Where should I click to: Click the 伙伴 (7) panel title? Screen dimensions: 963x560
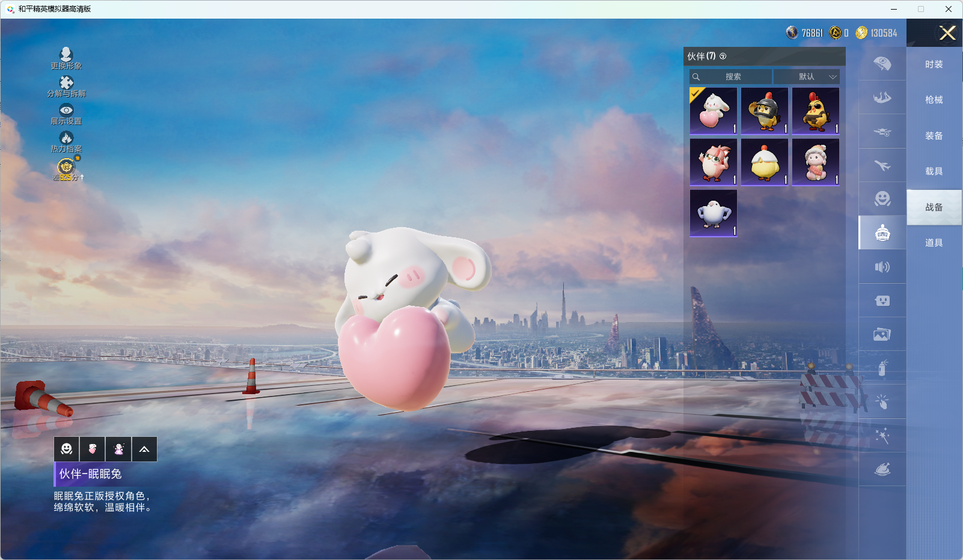702,56
